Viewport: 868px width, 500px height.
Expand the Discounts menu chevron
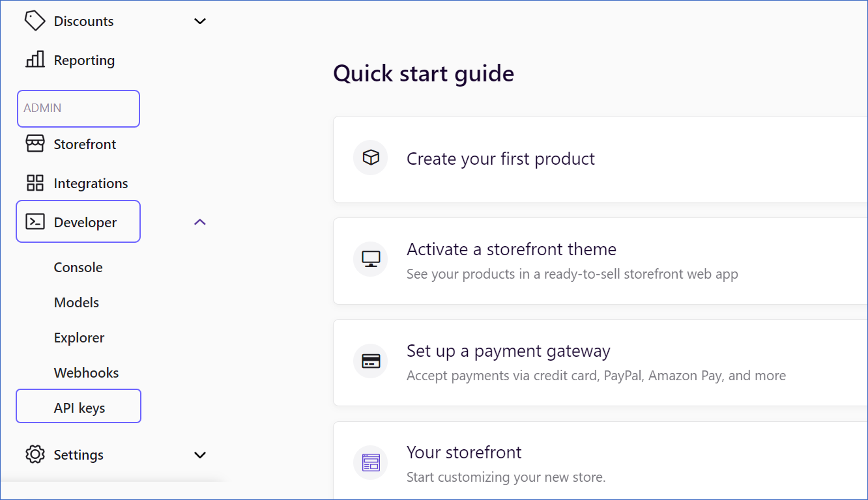click(200, 21)
